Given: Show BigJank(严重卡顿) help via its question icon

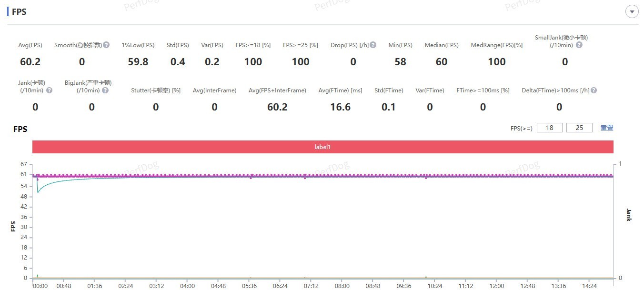Looking at the screenshot, I should point(105,90).
